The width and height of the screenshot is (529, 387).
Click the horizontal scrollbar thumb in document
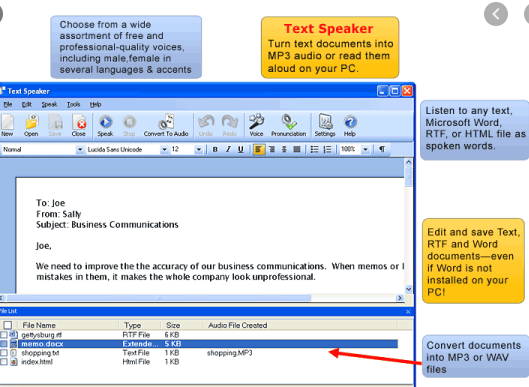click(159, 298)
